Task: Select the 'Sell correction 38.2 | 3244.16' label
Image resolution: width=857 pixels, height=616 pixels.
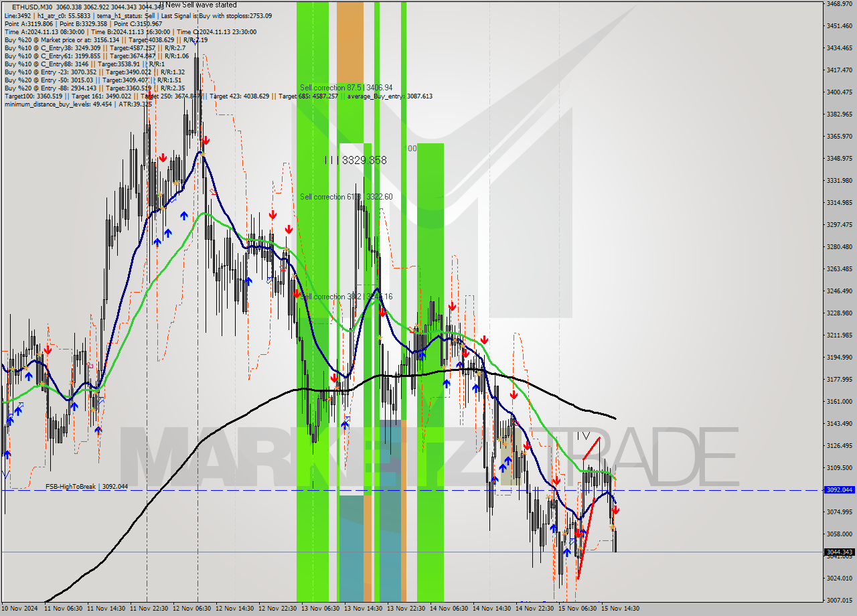Action: (x=346, y=297)
